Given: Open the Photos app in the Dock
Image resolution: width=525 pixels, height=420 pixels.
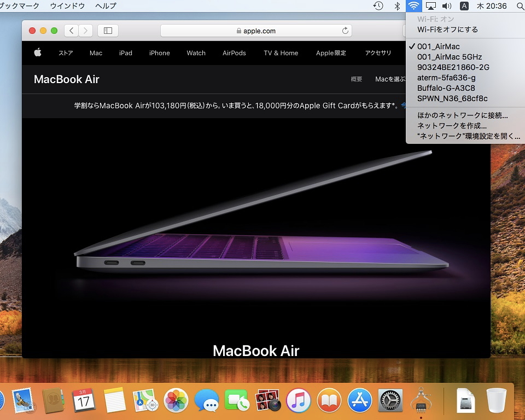Looking at the screenshot, I should click(176, 400).
